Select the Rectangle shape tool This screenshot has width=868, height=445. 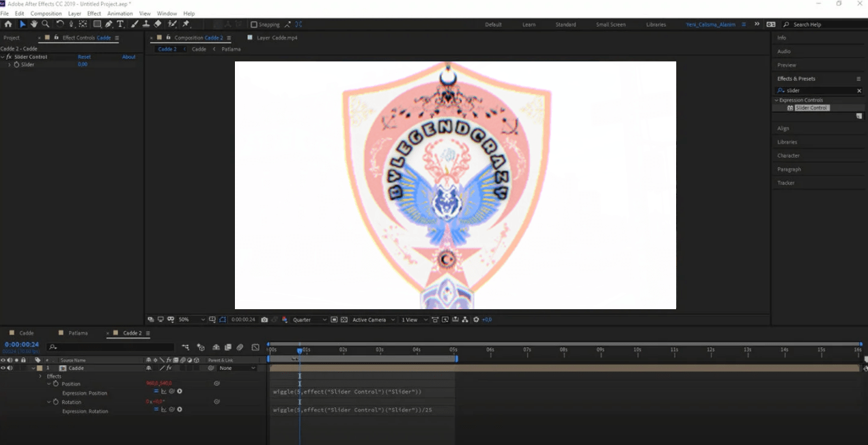pyautogui.click(x=97, y=24)
